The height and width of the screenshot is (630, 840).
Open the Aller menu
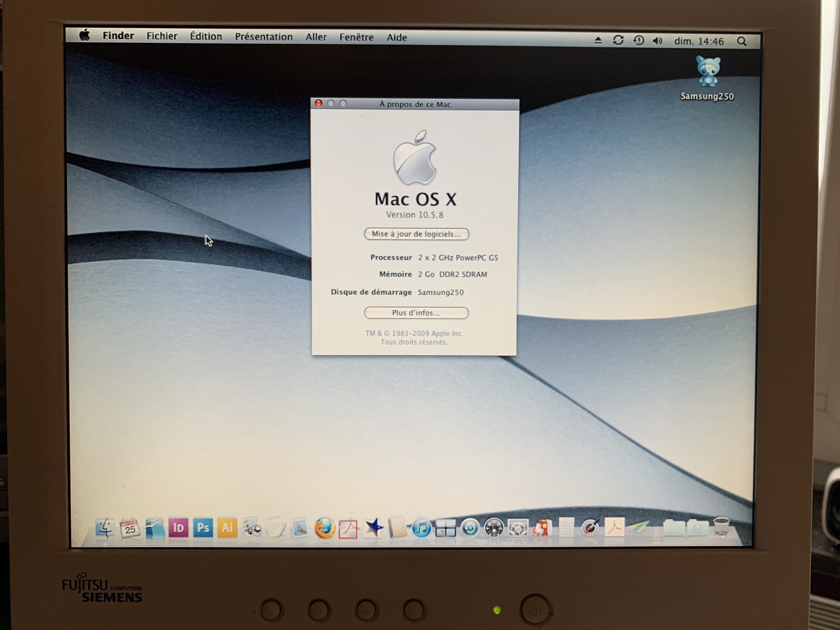coord(316,37)
